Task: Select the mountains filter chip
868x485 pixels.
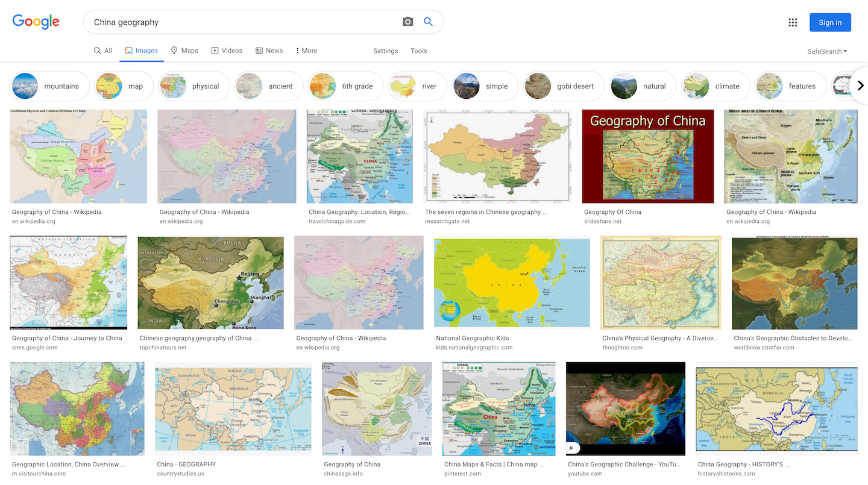Action: [49, 86]
